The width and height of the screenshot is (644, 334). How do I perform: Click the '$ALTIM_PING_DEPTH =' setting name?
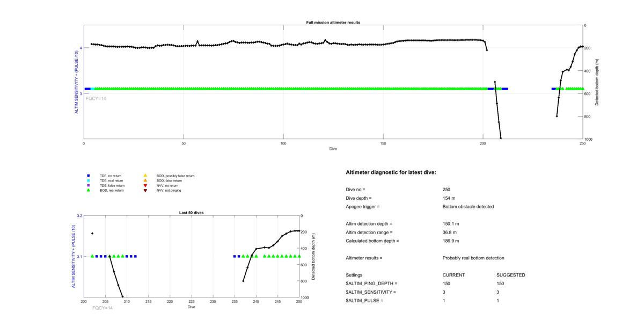click(372, 284)
